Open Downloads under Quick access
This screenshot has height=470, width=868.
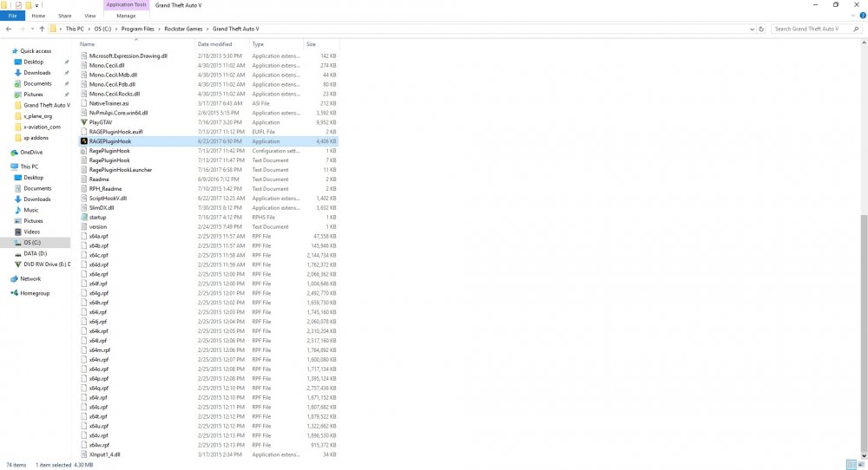coord(36,73)
